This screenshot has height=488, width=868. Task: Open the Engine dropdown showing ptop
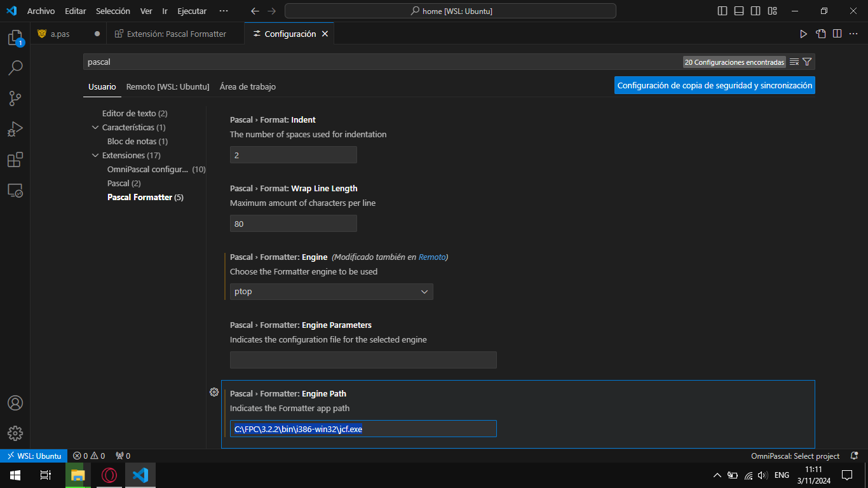[331, 292]
